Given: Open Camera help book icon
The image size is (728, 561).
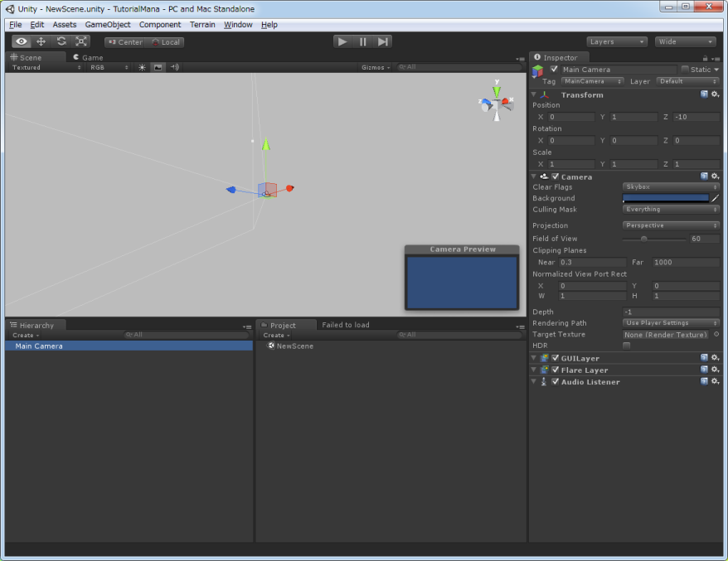Looking at the screenshot, I should [x=704, y=176].
